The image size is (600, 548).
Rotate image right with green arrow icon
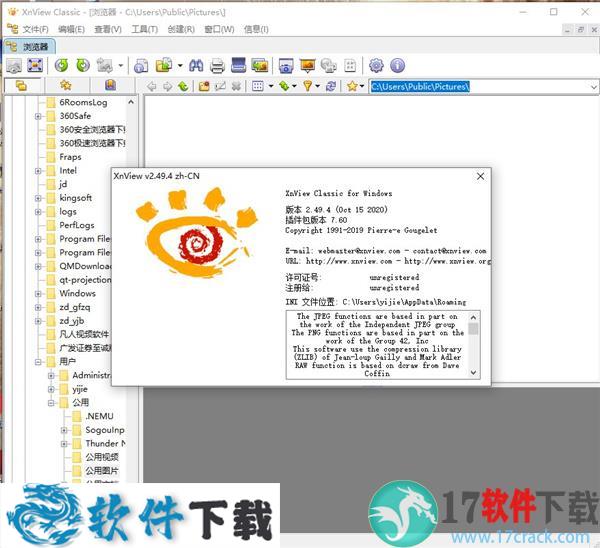pyautogui.click(x=83, y=65)
